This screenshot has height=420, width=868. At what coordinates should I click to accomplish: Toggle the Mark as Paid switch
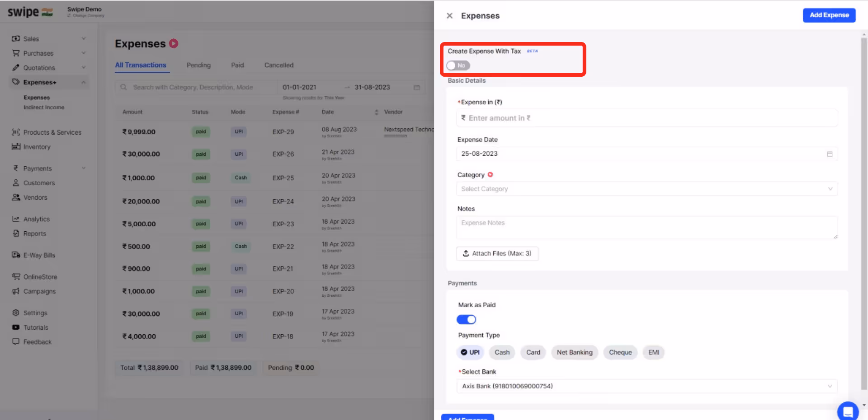pyautogui.click(x=466, y=320)
